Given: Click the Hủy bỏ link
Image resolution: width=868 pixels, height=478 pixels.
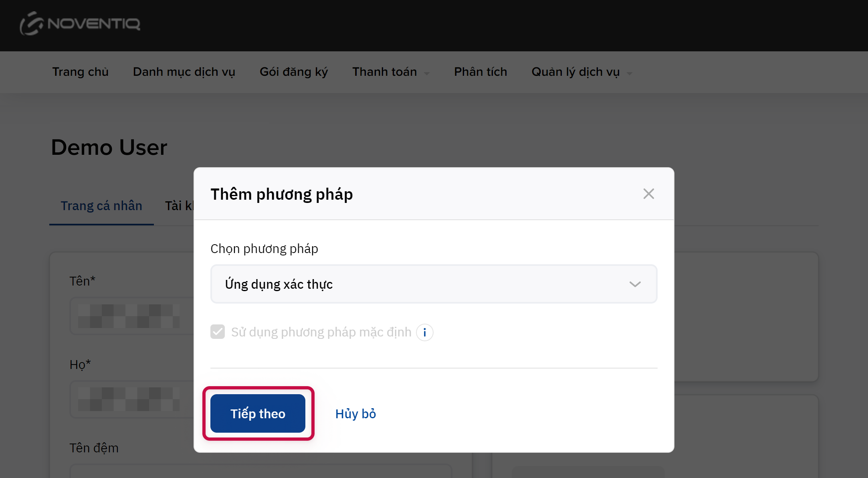Looking at the screenshot, I should pos(355,414).
